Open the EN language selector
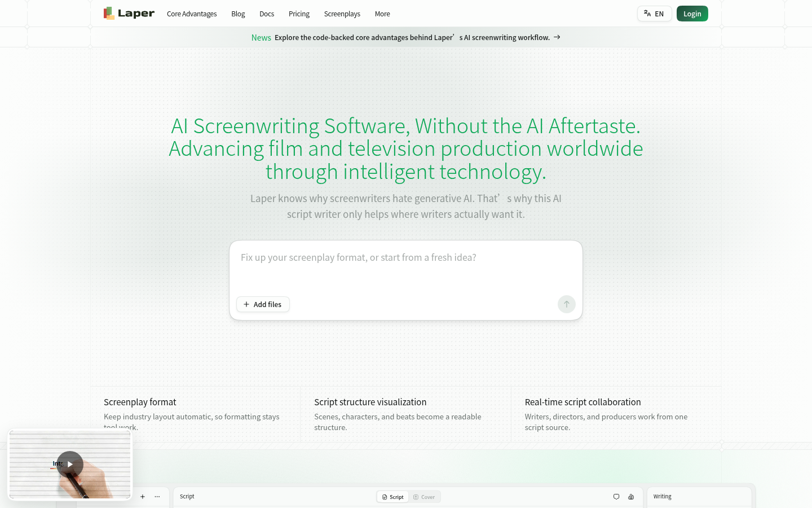812x508 pixels. 654,14
